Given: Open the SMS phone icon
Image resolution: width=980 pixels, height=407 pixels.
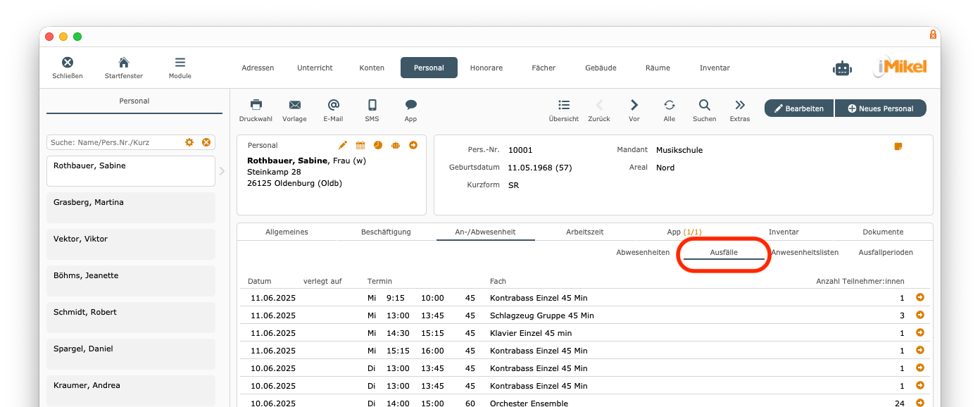Looking at the screenshot, I should click(x=372, y=105).
